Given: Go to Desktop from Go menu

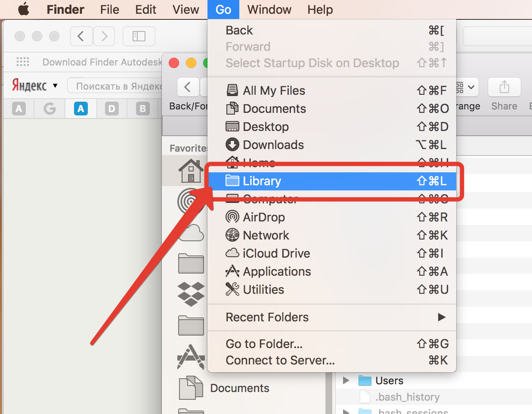Looking at the screenshot, I should [x=332, y=127].
